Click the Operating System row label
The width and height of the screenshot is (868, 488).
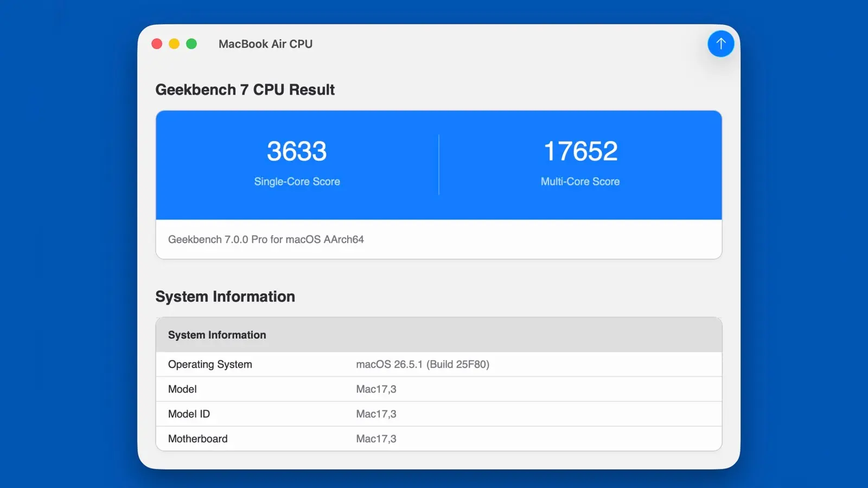[210, 364]
